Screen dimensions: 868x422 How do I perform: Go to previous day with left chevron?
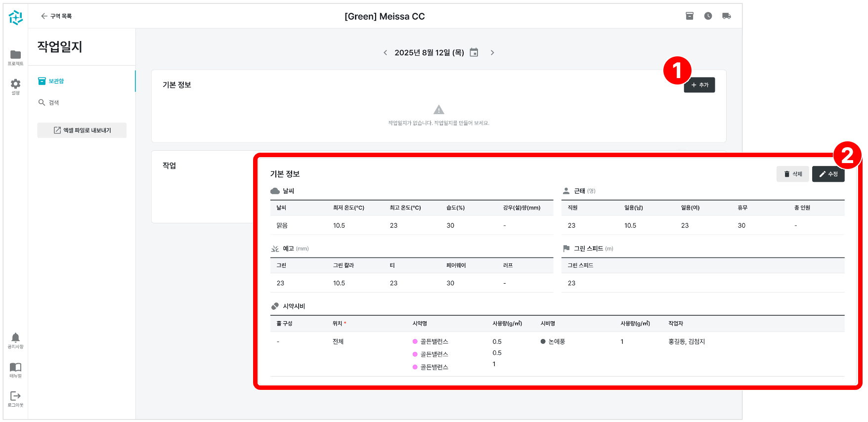[x=386, y=52]
